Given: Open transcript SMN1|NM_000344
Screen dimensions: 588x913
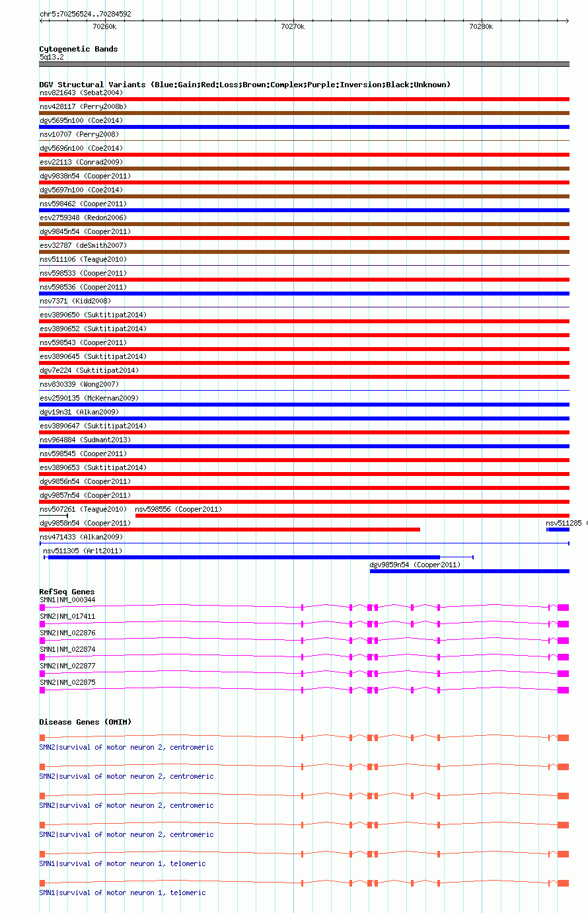Looking at the screenshot, I should point(67,600).
